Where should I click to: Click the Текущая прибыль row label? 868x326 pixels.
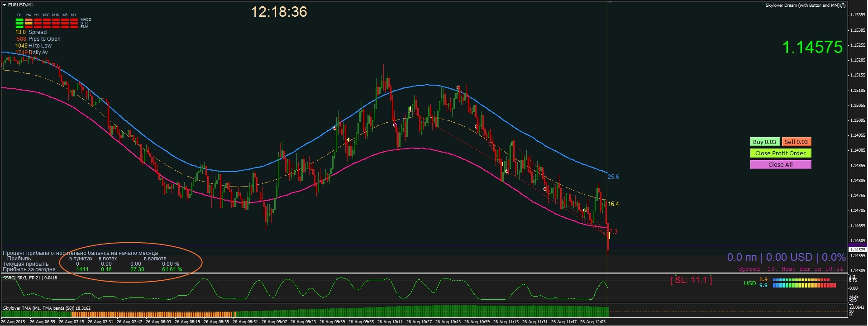(25, 264)
